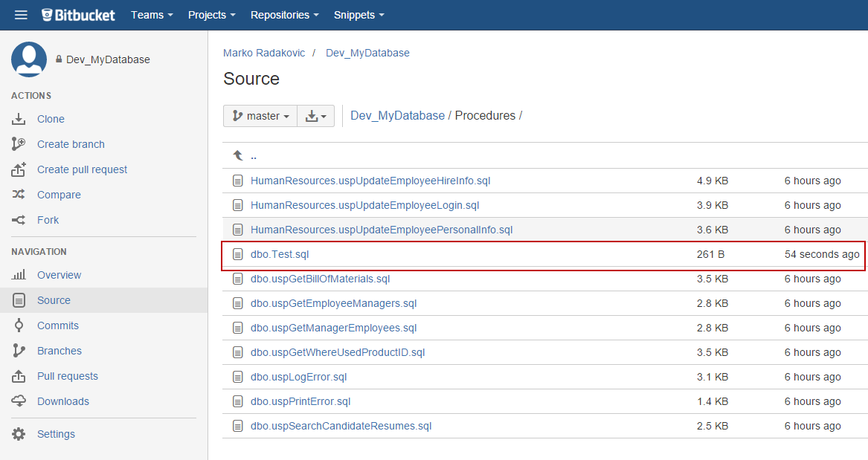Click the Compare shuffle icon
This screenshot has width=868, height=460.
click(19, 195)
